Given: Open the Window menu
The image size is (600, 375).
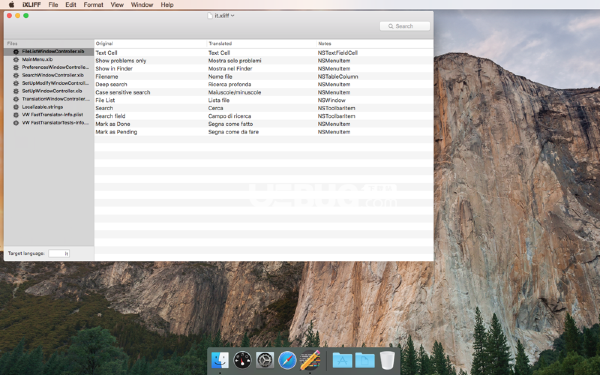Looking at the screenshot, I should tap(142, 5).
